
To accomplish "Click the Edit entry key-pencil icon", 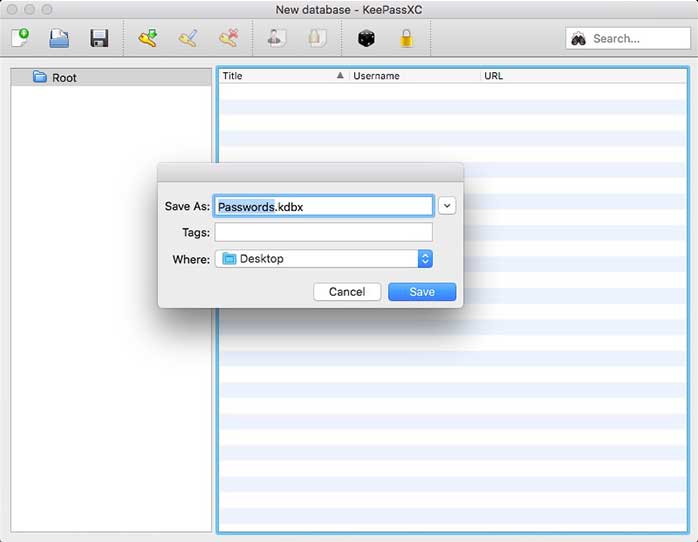I will click(x=188, y=38).
